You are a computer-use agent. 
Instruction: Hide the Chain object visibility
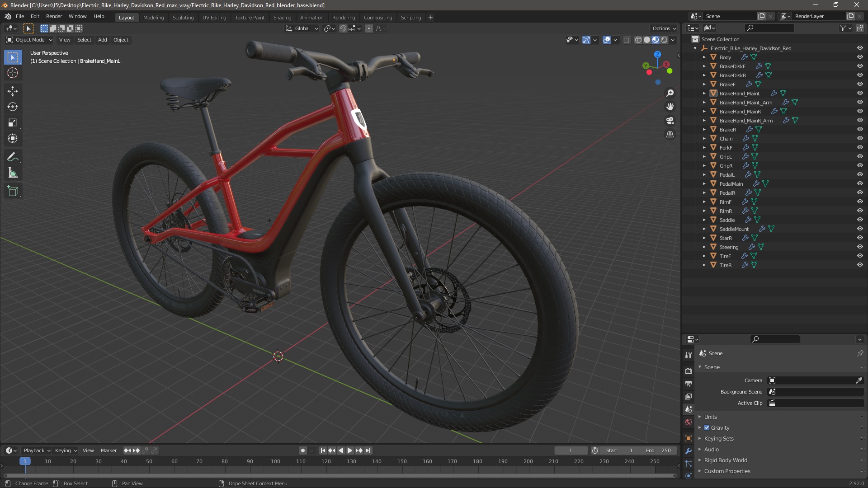860,138
